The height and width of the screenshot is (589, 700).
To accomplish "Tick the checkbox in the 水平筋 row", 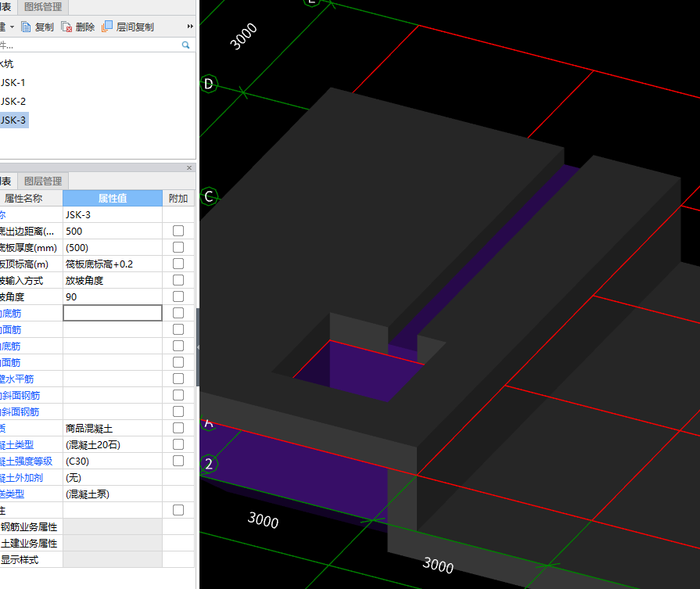I will click(x=178, y=379).
